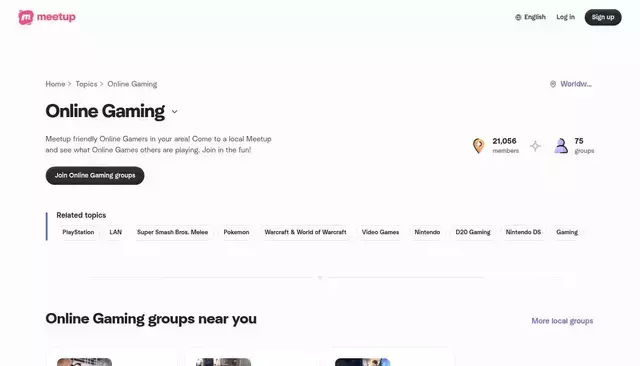This screenshot has width=640, height=366.
Task: Click the second group card thumbnail
Action: (223, 362)
